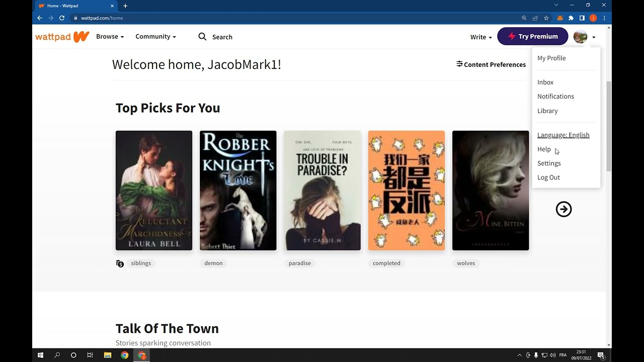Go back with the browser back arrow

tap(40, 18)
